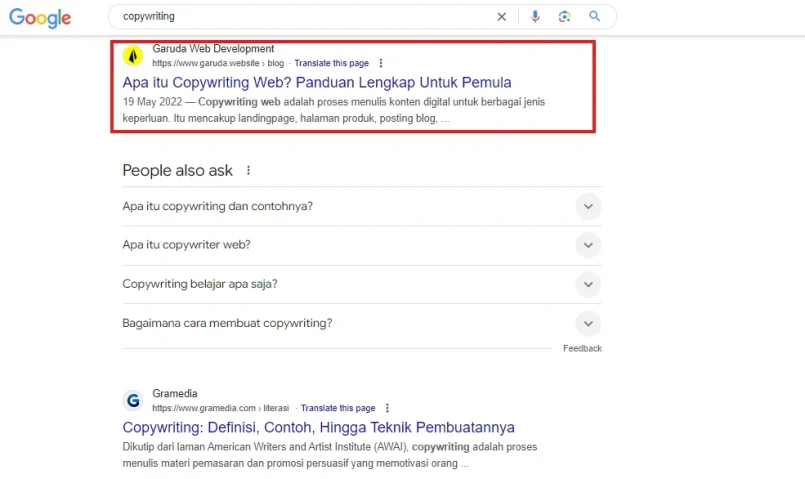Click the gramedia.com literasi URL

coord(221,408)
